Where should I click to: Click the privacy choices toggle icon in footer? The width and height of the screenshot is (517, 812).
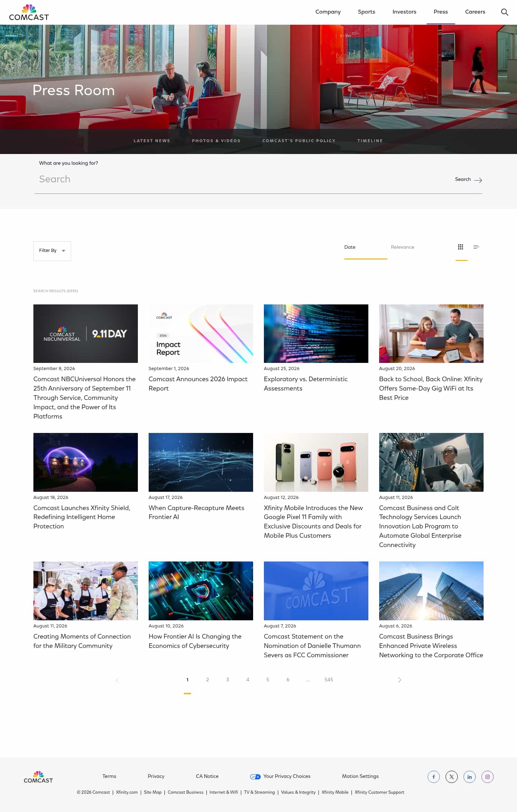pyautogui.click(x=255, y=777)
